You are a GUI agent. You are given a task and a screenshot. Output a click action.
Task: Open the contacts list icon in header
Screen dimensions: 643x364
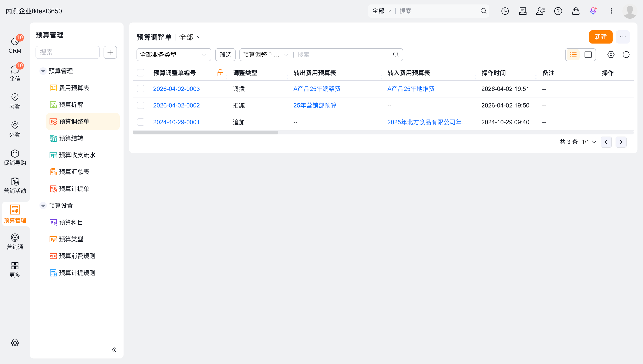pyautogui.click(x=540, y=11)
